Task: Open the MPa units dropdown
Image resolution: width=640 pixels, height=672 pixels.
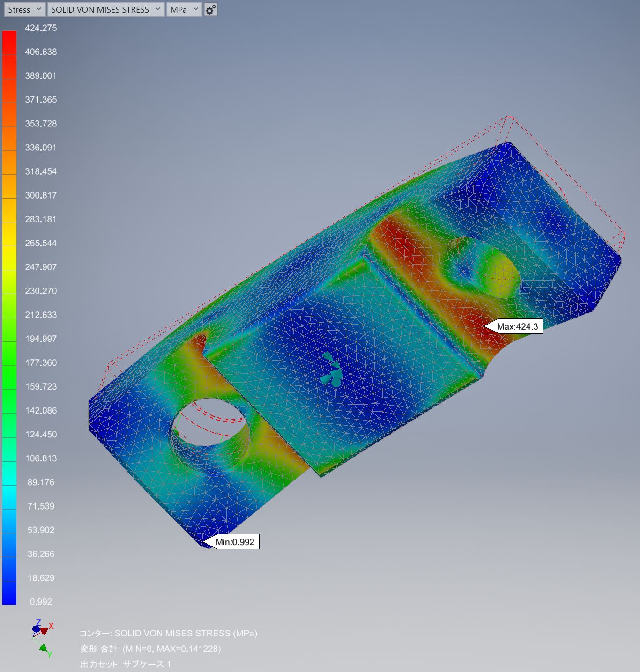Action: tap(184, 9)
